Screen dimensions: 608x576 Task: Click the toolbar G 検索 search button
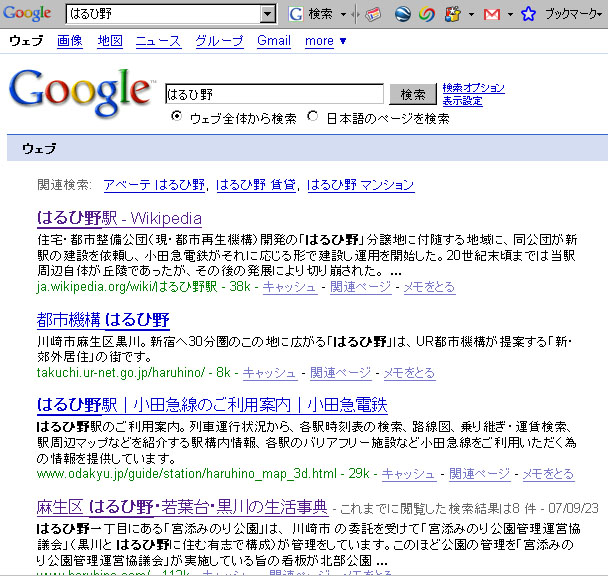[x=310, y=14]
